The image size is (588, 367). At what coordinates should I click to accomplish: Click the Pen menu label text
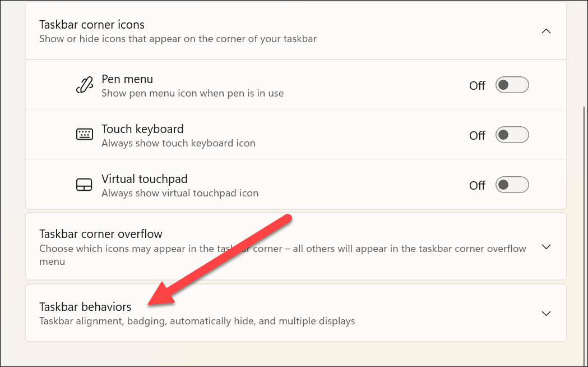click(127, 79)
